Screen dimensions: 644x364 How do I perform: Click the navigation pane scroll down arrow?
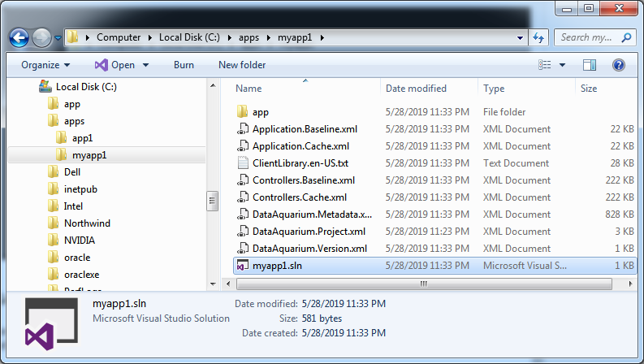[x=213, y=284]
